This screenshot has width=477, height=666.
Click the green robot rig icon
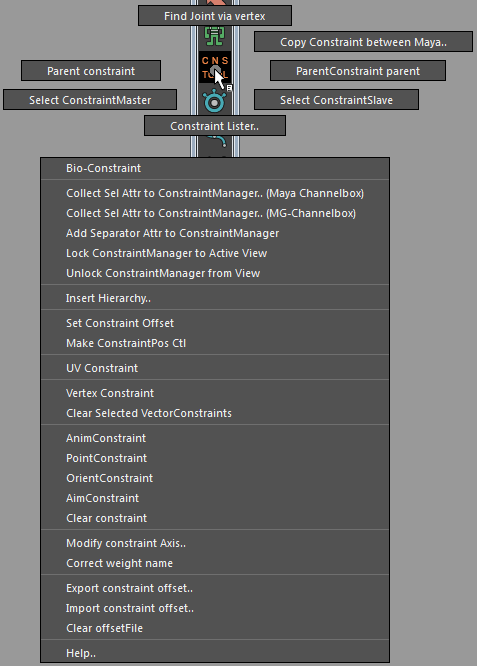215,36
